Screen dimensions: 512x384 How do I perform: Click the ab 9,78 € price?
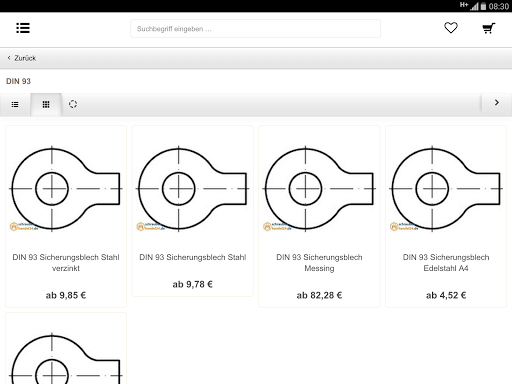pos(193,284)
